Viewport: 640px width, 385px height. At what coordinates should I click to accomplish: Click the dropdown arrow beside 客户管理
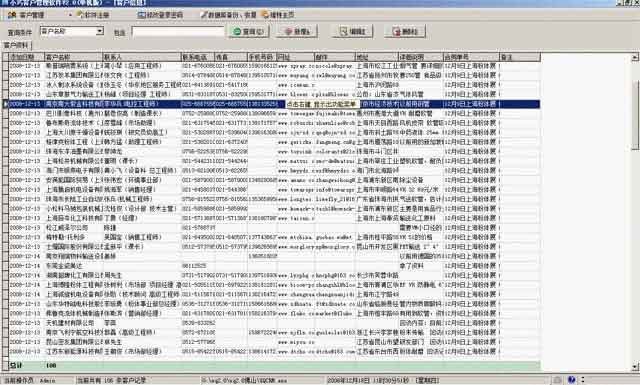pos(70,15)
